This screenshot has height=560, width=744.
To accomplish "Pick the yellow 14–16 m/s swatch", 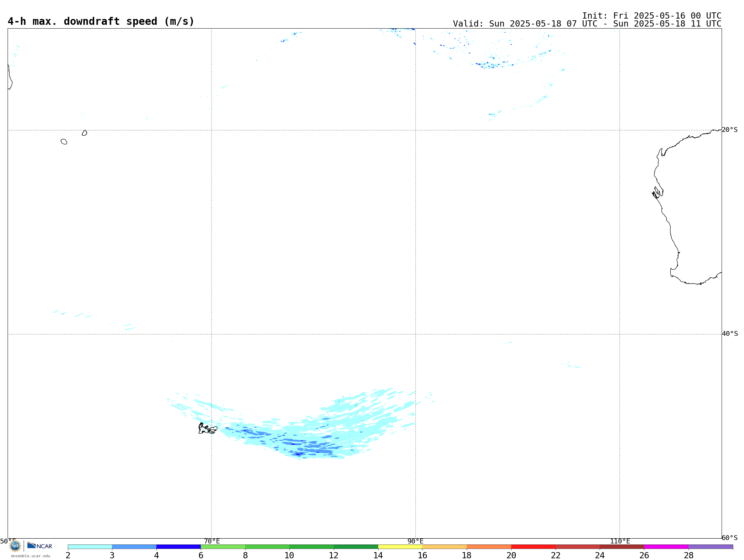I will pos(400,547).
